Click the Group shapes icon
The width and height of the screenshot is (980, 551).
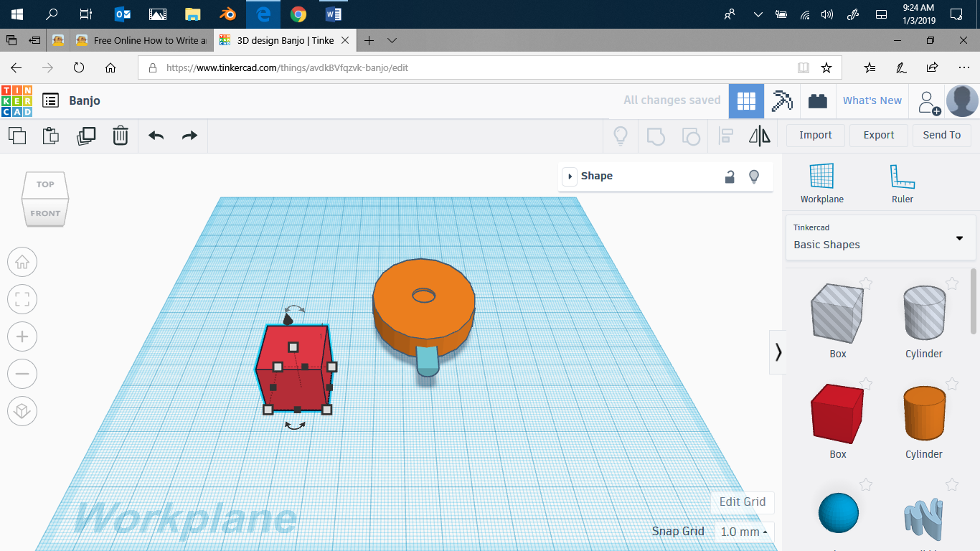[x=656, y=136]
